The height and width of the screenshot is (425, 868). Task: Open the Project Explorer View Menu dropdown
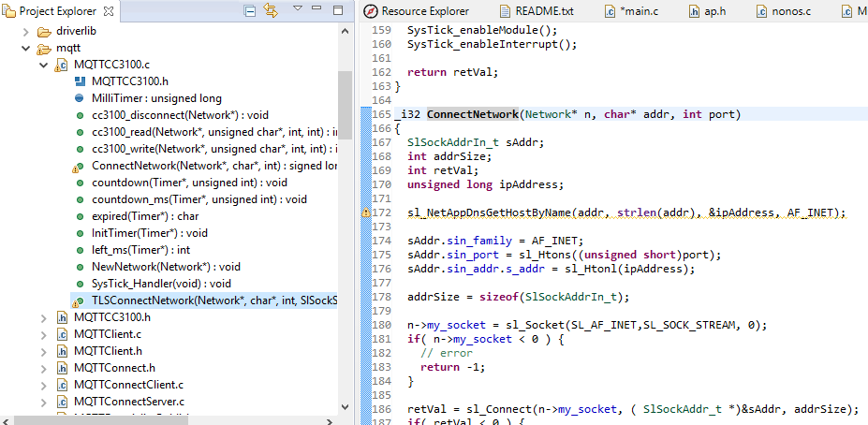(x=297, y=10)
